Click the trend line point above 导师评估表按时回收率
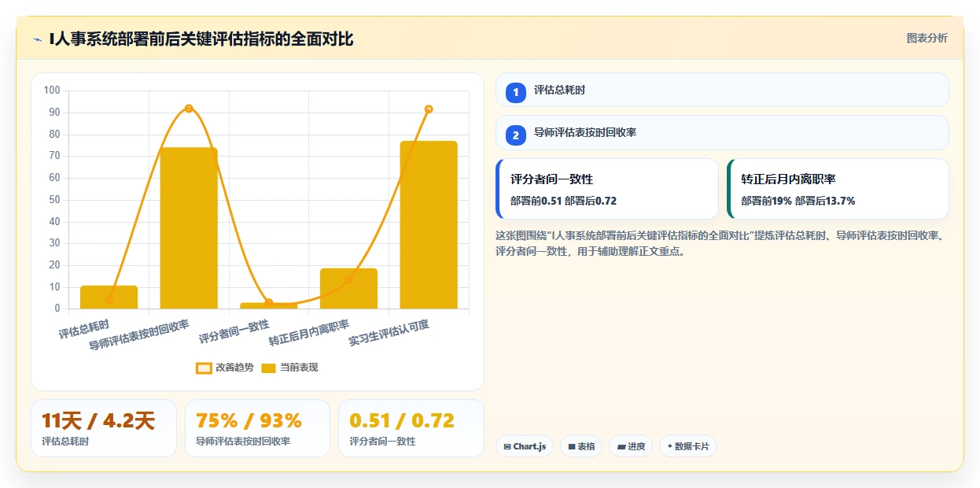This screenshot has width=980, height=488. [189, 109]
